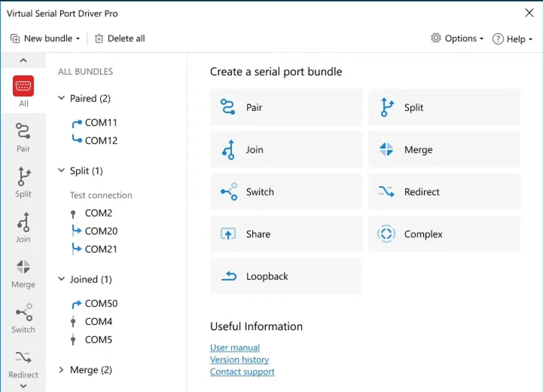Create a Join serial port bundle
The width and height of the screenshot is (543, 392).
(286, 150)
